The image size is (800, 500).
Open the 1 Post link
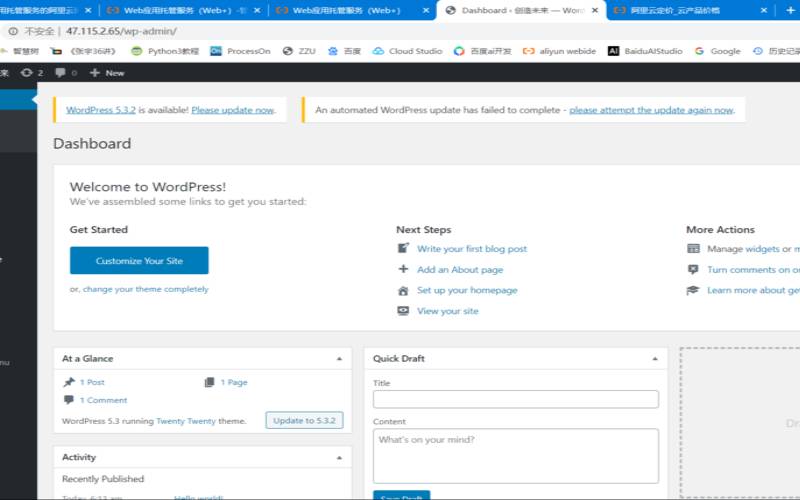(x=92, y=382)
